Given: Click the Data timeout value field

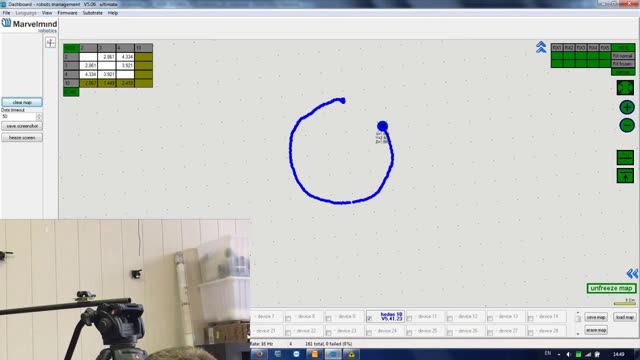Looking at the screenshot, I should [18, 116].
